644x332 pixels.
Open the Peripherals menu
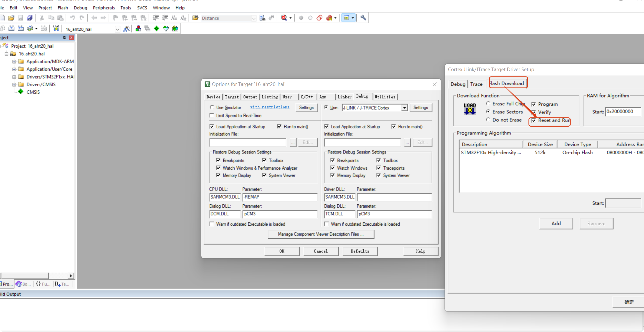[x=104, y=8]
